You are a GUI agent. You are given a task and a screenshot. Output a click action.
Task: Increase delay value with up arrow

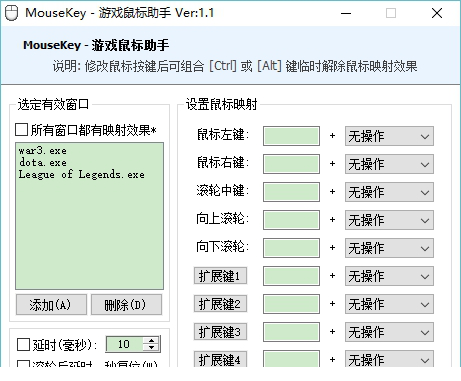(x=151, y=341)
